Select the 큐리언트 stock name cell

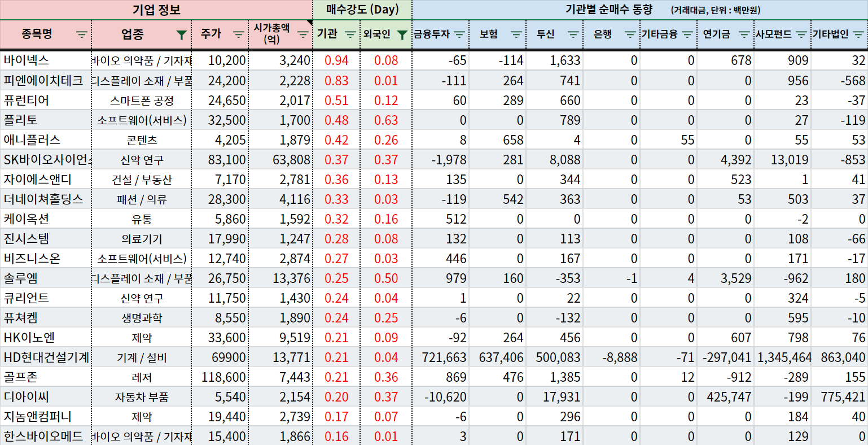click(x=45, y=298)
